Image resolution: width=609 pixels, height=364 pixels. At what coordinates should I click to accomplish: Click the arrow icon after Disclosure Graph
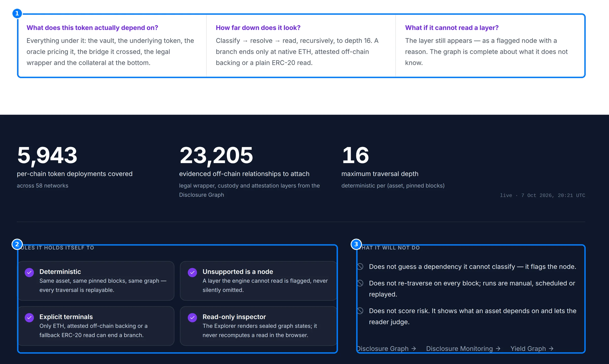coord(414,349)
